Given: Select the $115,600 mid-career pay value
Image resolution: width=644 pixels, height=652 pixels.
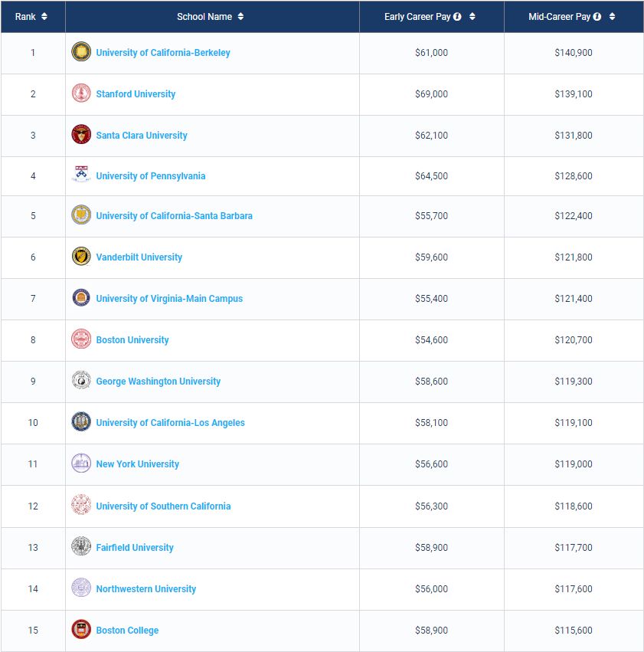Looking at the screenshot, I should 574,631.
